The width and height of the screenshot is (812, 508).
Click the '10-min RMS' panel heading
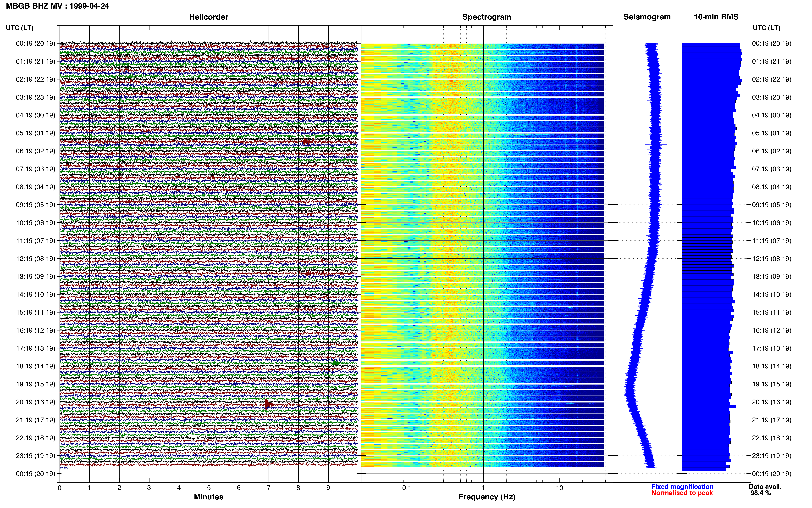[x=716, y=17]
